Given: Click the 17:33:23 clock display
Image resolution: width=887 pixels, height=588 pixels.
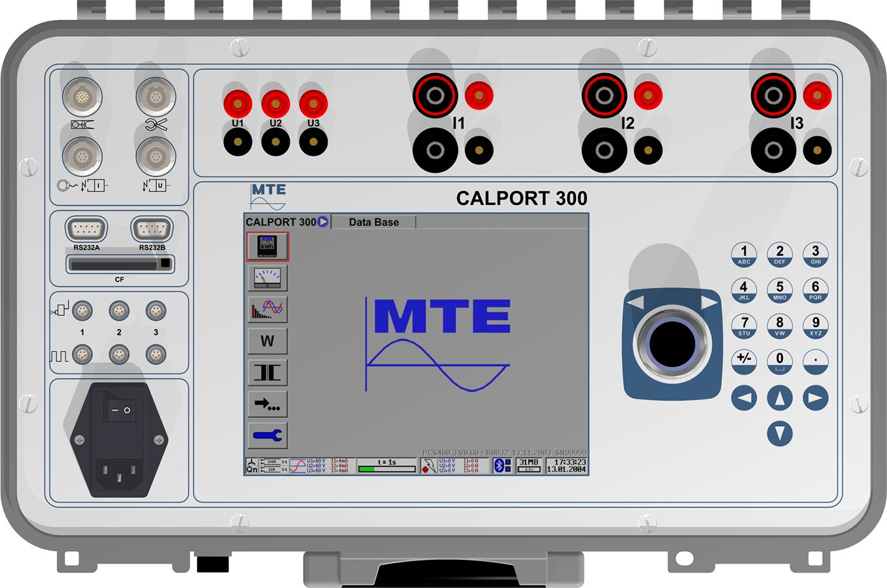Looking at the screenshot, I should (x=570, y=462).
